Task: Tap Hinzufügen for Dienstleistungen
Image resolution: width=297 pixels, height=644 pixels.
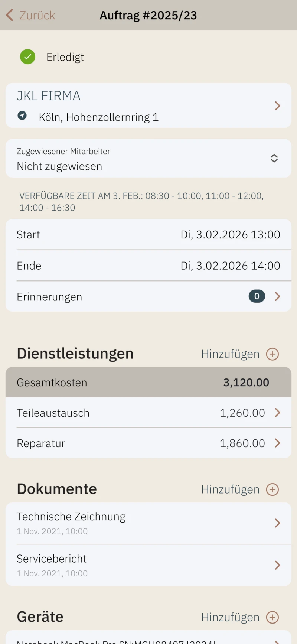Action: [230, 354]
